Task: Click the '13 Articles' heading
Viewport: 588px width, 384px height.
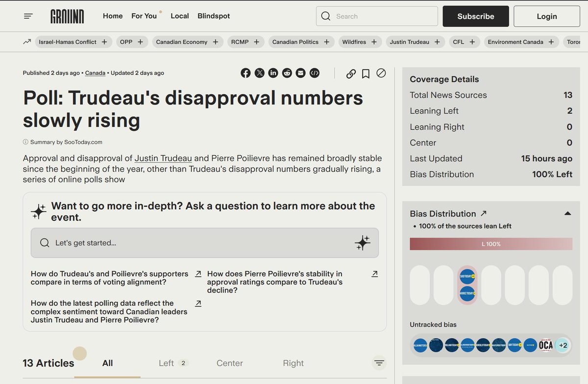Action: (49, 363)
